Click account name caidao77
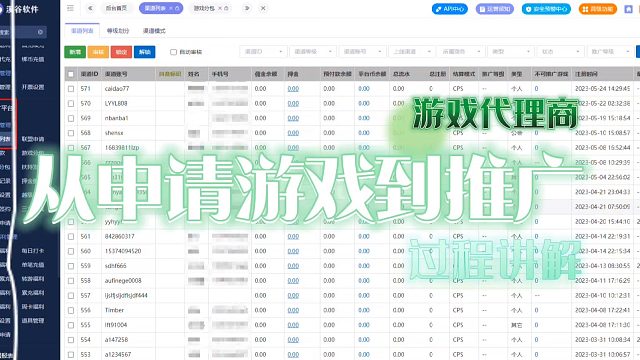This screenshot has width=640, height=360. click(117, 89)
